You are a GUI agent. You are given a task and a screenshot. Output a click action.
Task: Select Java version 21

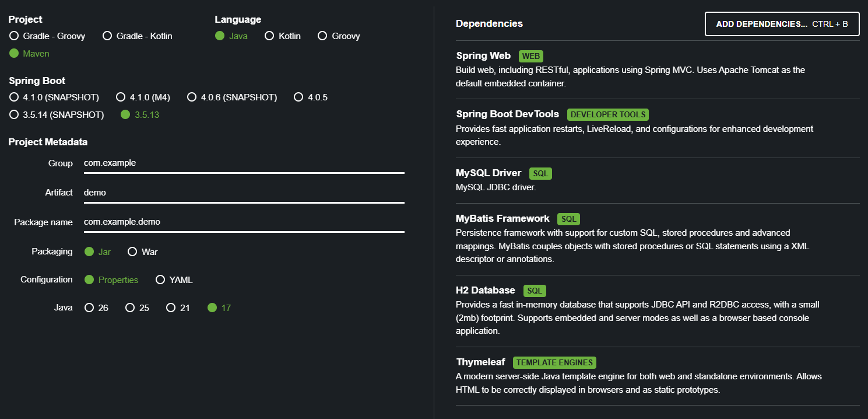pyautogui.click(x=170, y=308)
